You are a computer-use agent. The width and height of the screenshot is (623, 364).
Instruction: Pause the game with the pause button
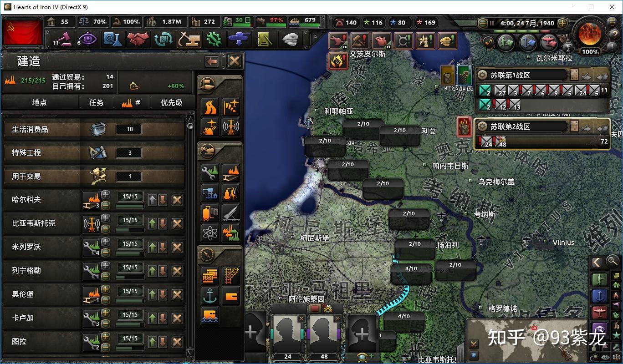pos(492,23)
